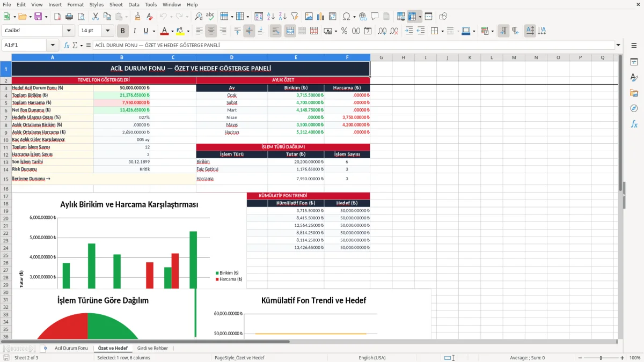Insert a pivot table icon
The image size is (644, 362).
(333, 17)
